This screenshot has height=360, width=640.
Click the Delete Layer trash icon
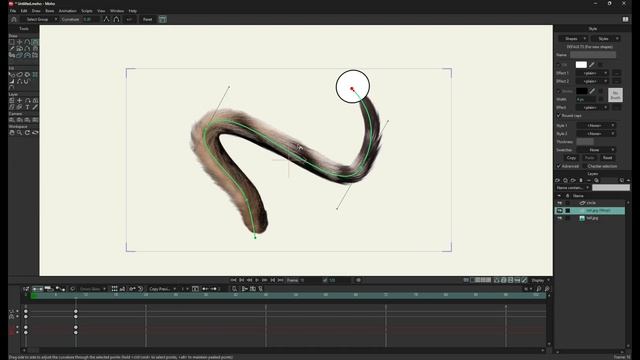[x=581, y=180]
